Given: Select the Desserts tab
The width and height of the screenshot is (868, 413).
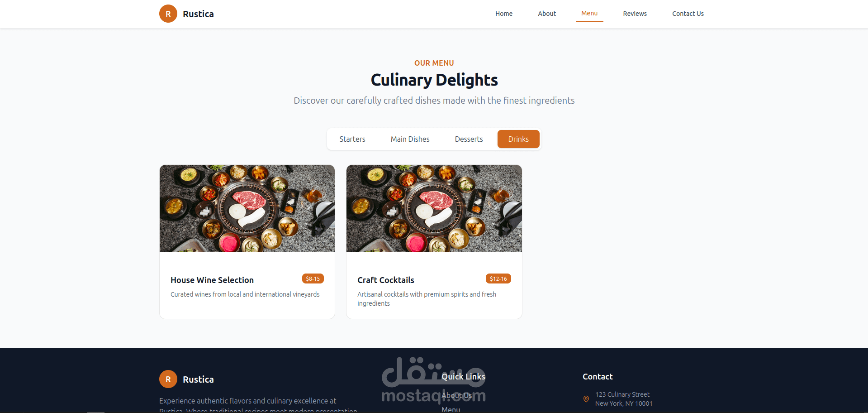Looking at the screenshot, I should (x=469, y=139).
